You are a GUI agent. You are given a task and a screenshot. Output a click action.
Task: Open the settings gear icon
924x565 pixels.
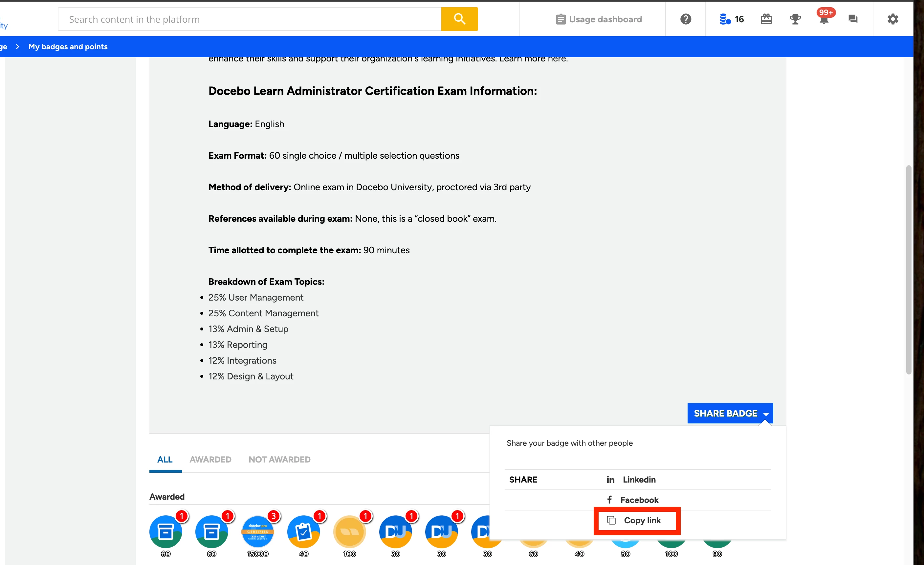click(x=892, y=19)
